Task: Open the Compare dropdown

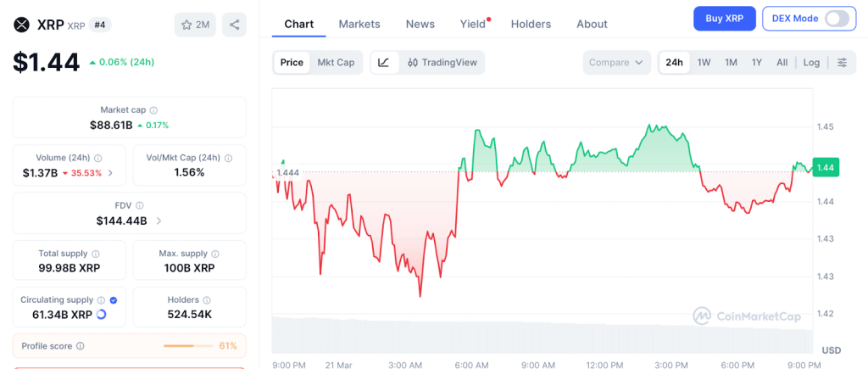Action: tap(616, 63)
